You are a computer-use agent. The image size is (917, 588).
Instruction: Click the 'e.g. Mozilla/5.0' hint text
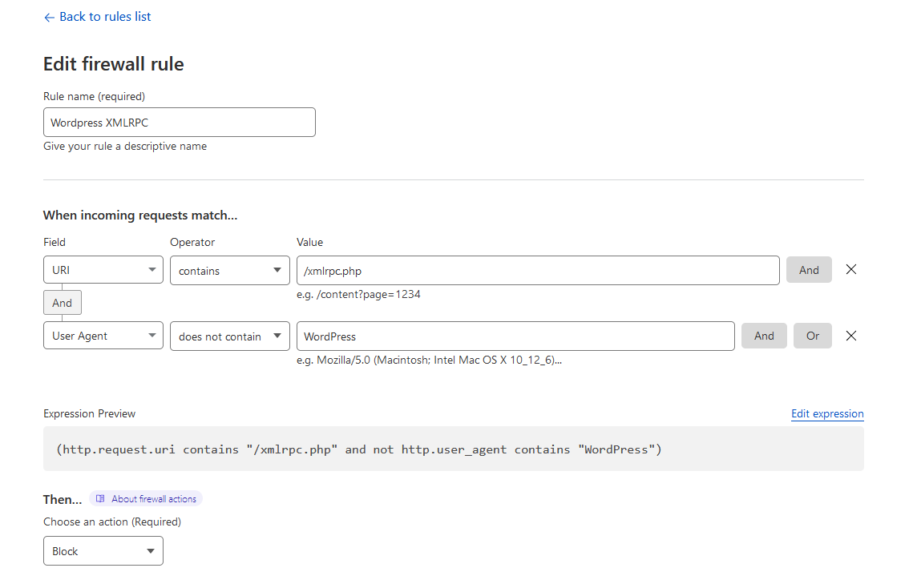click(430, 360)
